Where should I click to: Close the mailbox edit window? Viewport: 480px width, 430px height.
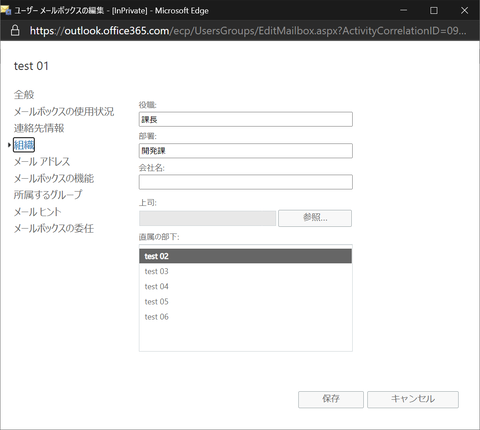[x=464, y=10]
